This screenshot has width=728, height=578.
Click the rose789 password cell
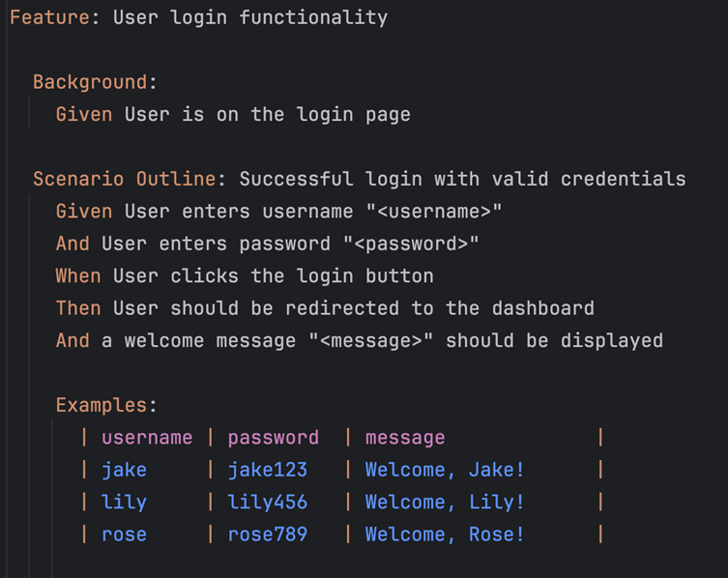268,535
